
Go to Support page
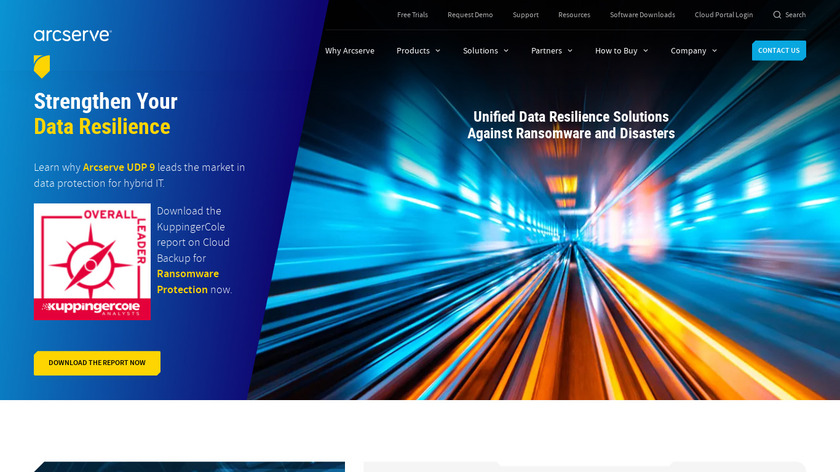click(526, 15)
